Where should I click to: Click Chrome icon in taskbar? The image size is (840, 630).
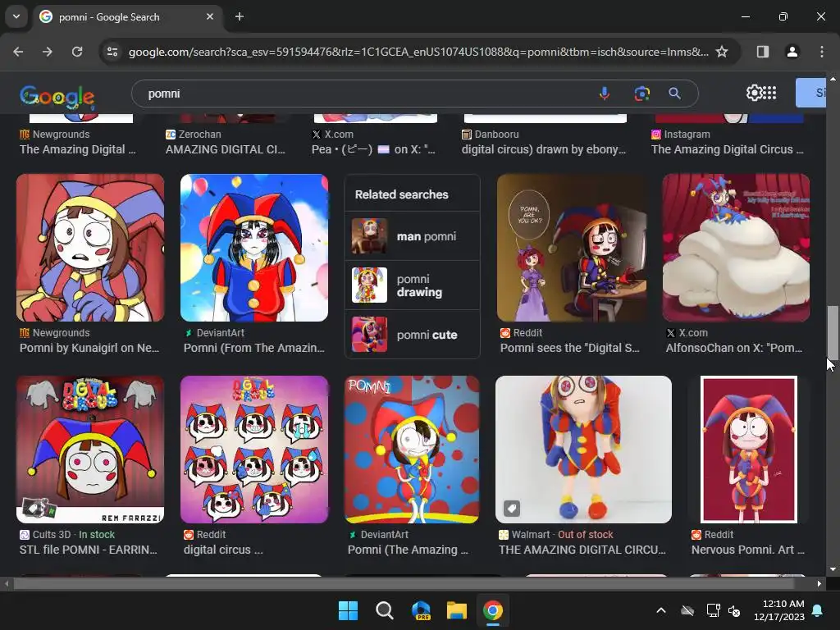click(x=493, y=610)
